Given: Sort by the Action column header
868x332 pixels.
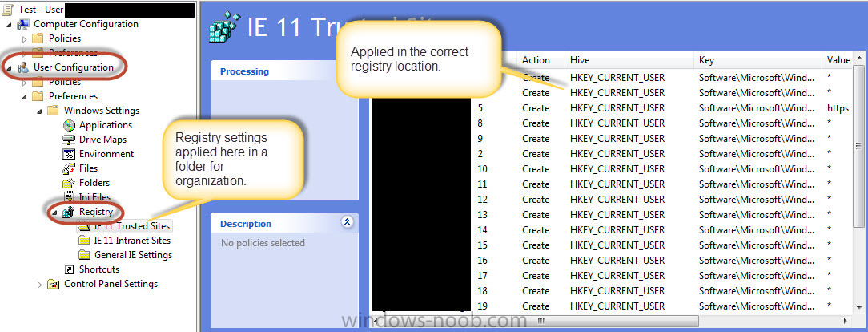Looking at the screenshot, I should click(541, 60).
